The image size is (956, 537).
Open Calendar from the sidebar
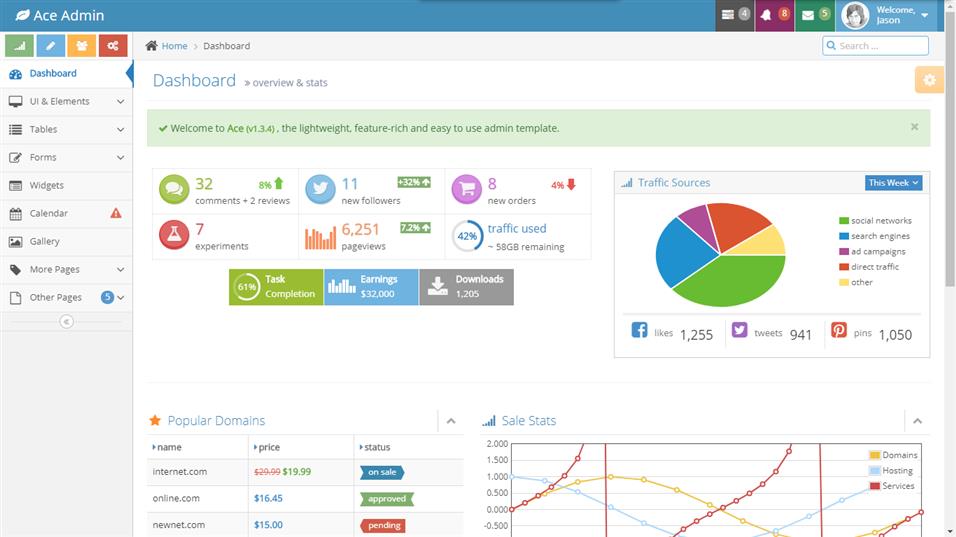coord(66,213)
